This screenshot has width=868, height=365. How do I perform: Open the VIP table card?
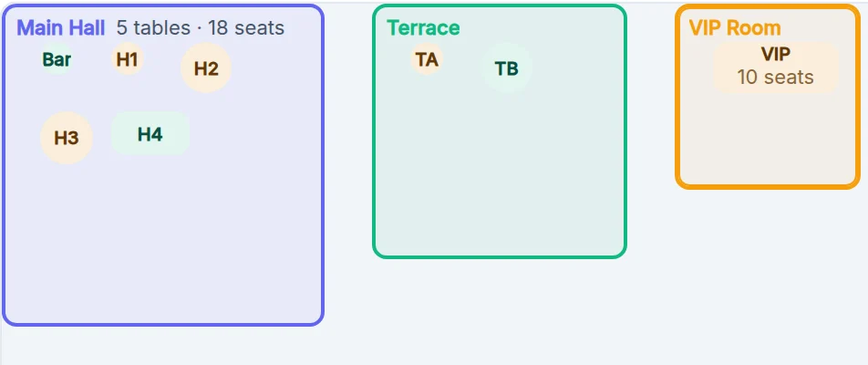pos(776,68)
